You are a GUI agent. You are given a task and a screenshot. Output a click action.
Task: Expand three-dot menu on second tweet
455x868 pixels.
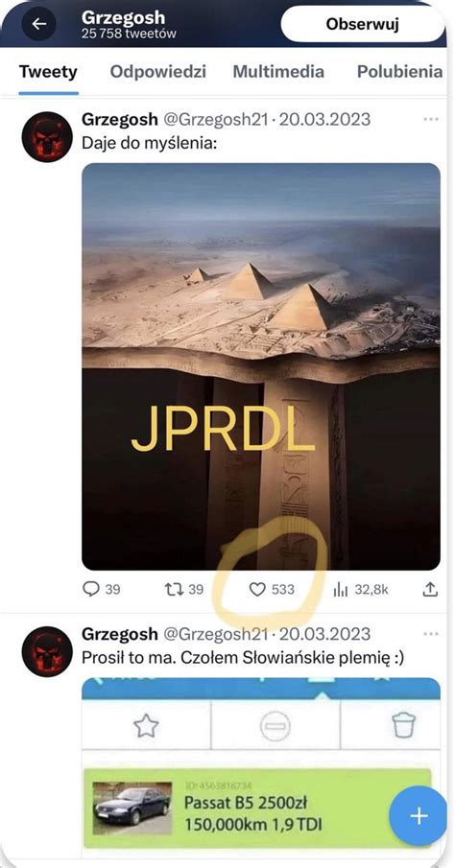[x=431, y=634]
